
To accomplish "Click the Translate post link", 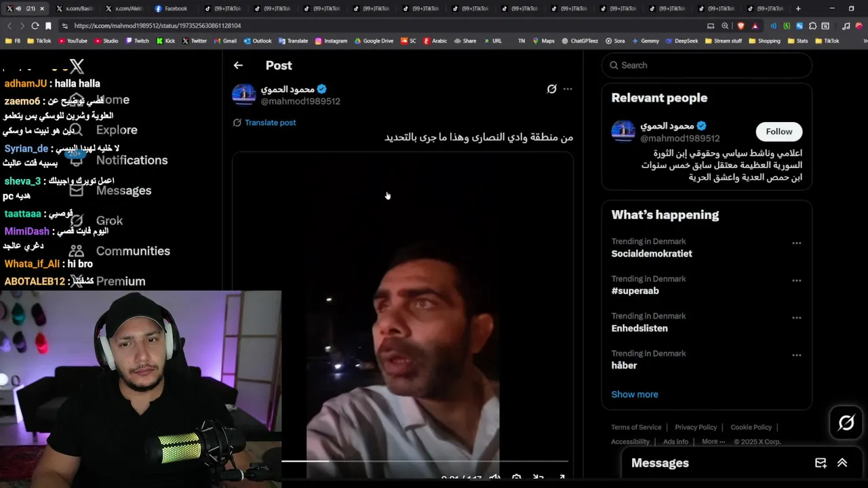I will [270, 123].
